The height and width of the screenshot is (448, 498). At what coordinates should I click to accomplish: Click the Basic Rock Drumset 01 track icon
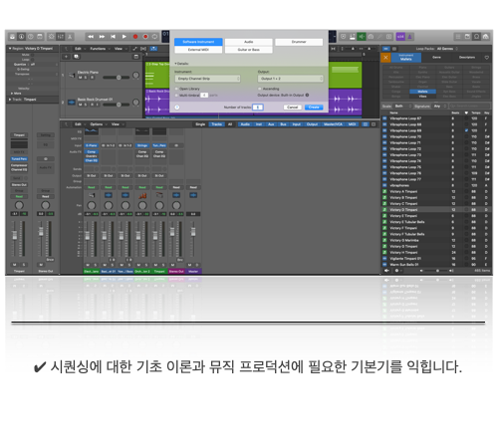[x=72, y=103]
